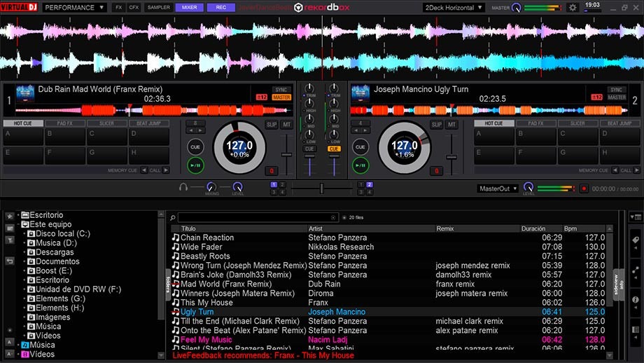The image size is (644, 363).
Task: Click red 0 pitch reset on deck 1
Action: [x=272, y=170]
